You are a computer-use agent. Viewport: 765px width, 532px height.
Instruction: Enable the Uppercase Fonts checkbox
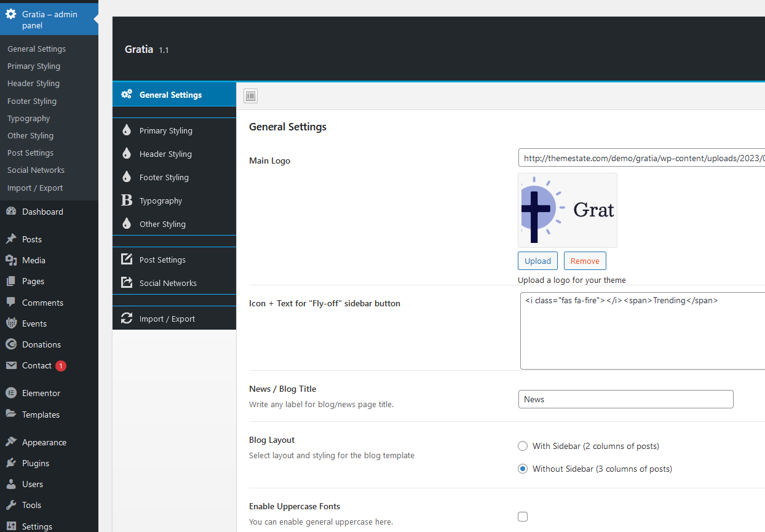click(523, 517)
